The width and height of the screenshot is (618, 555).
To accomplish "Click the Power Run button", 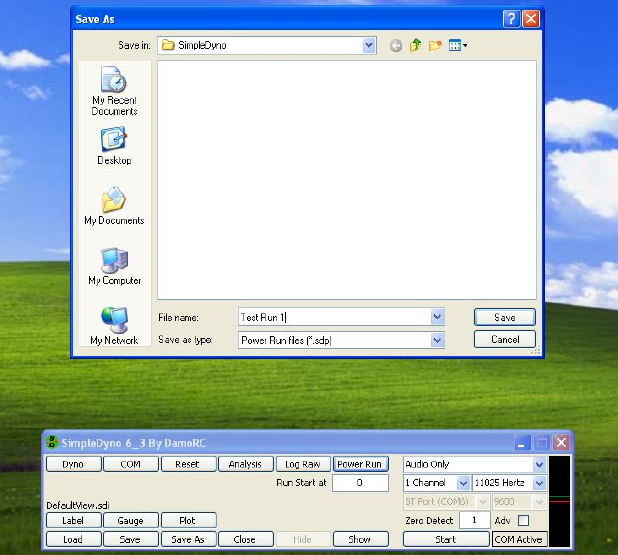I will [x=360, y=464].
